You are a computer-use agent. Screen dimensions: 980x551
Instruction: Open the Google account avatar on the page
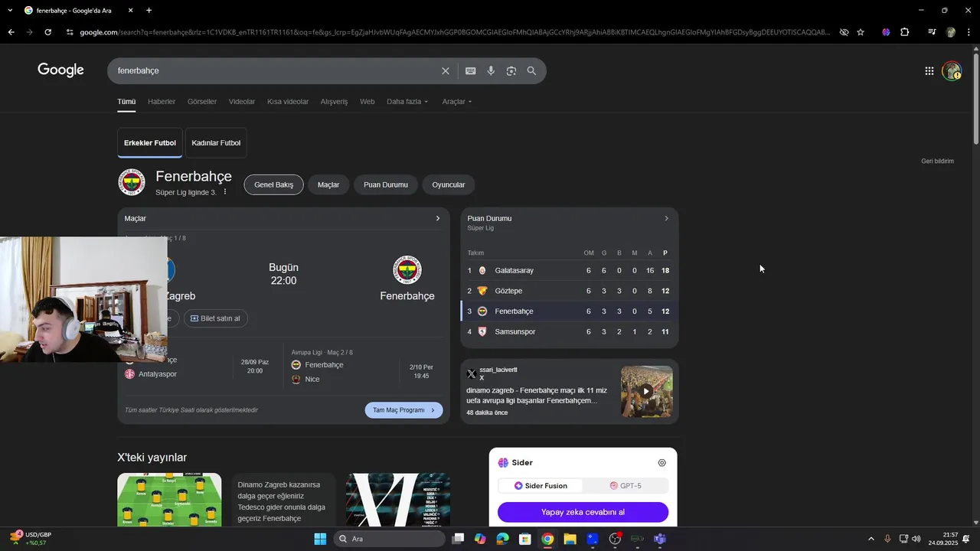point(952,70)
